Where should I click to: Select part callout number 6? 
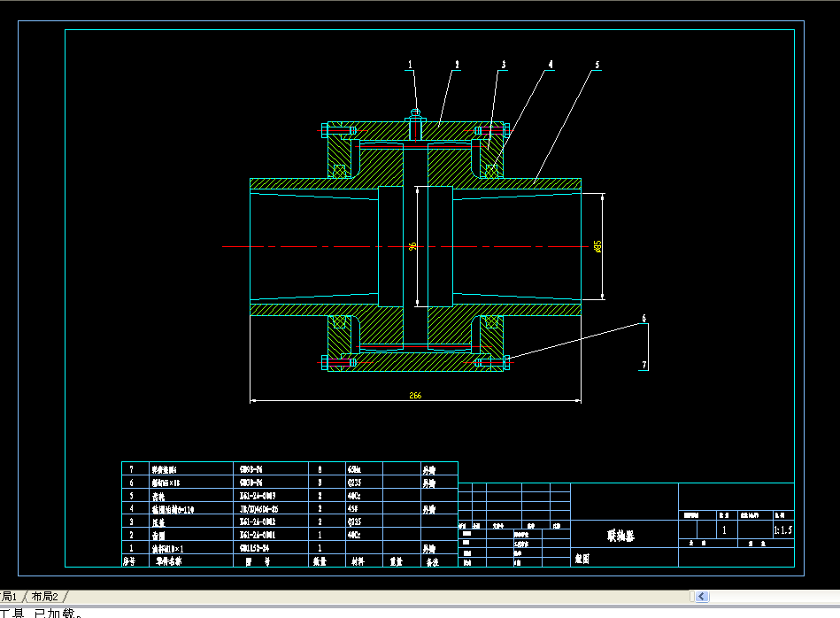click(643, 318)
